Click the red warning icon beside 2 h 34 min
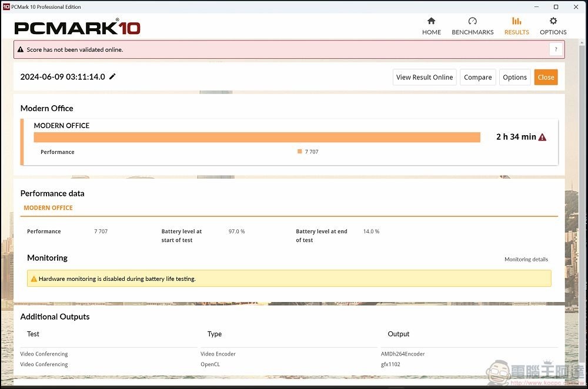Image resolution: width=588 pixels, height=389 pixels. pyautogui.click(x=542, y=137)
